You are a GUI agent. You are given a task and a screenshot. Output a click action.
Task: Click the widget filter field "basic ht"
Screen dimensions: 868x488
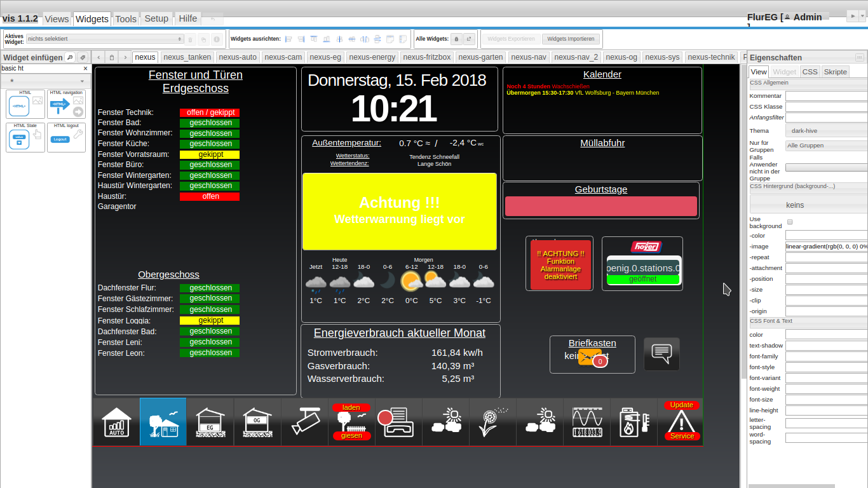point(41,68)
